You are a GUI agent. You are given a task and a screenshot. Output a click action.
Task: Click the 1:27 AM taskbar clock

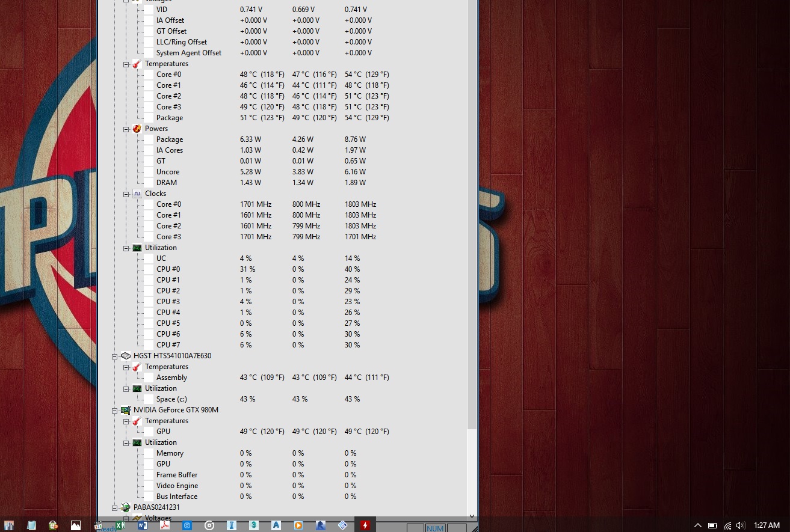point(767,525)
